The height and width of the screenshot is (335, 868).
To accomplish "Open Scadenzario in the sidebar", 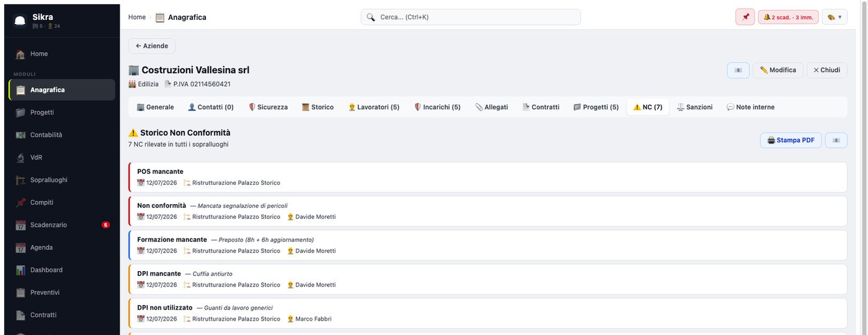I will [x=62, y=225].
